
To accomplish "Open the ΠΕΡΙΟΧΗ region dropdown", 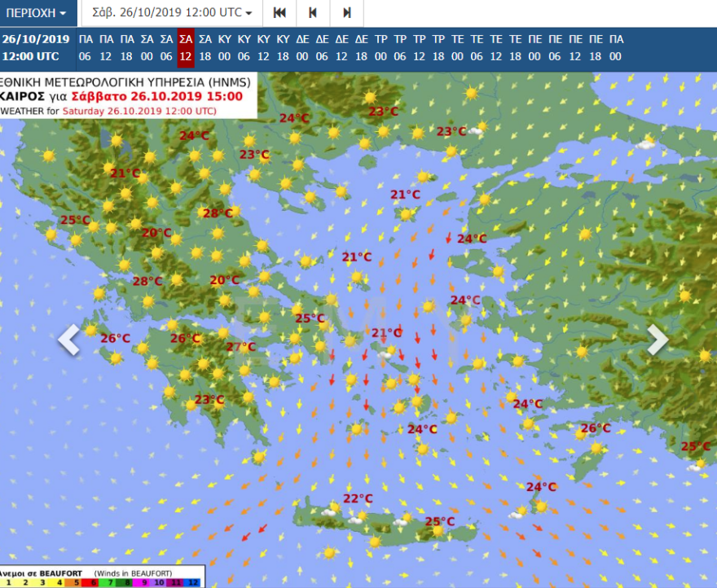I will click(x=34, y=13).
